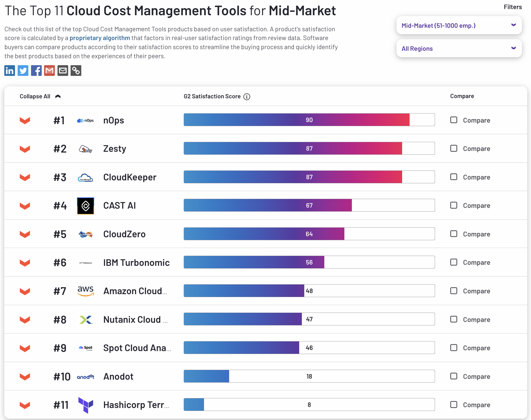The height and width of the screenshot is (420, 531).
Task: Share via the Gmail icon
Action: click(x=49, y=71)
